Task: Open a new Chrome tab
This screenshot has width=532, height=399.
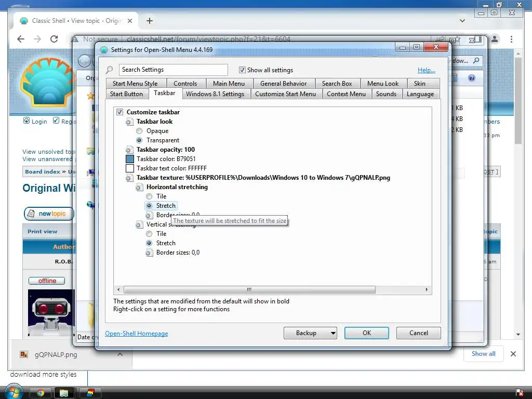Action: tap(150, 21)
